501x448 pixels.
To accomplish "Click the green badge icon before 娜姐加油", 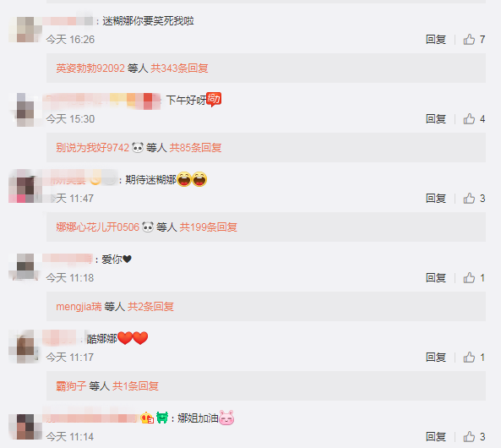I will (162, 418).
